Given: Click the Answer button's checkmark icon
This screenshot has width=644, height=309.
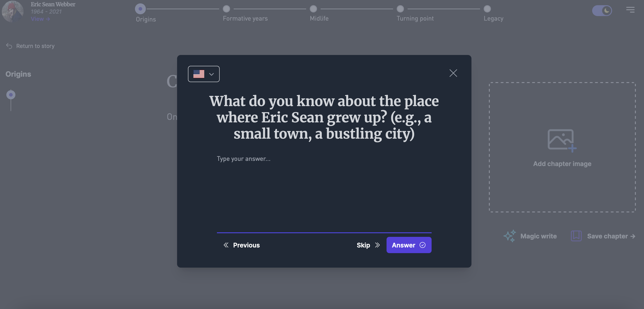Looking at the screenshot, I should [423, 245].
